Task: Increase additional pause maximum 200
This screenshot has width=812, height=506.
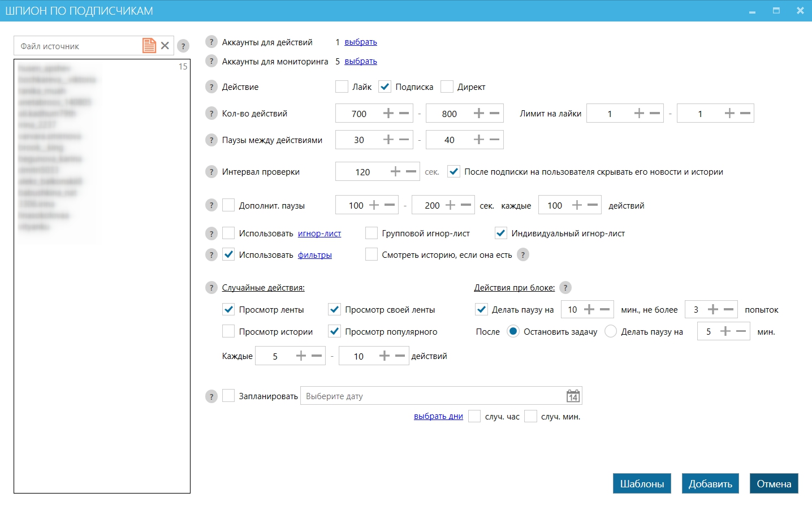Action: (x=450, y=205)
